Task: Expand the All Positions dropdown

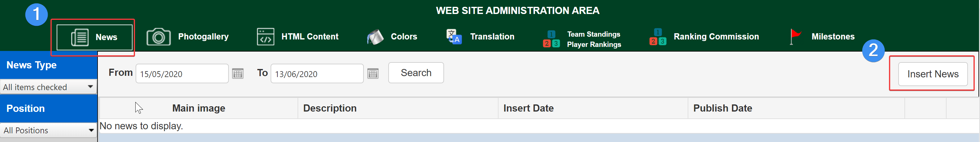Action: pos(48,131)
